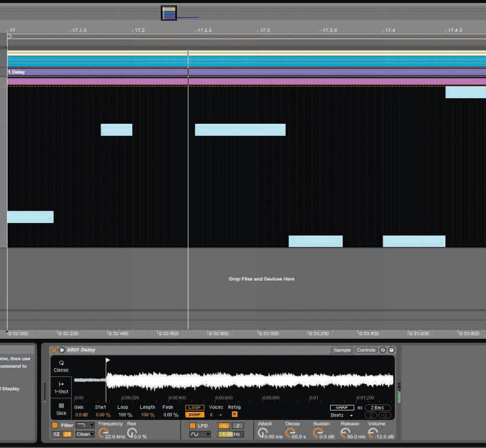Click the hot-swap icon next to Controls
This screenshot has height=448, width=486.
[383, 350]
